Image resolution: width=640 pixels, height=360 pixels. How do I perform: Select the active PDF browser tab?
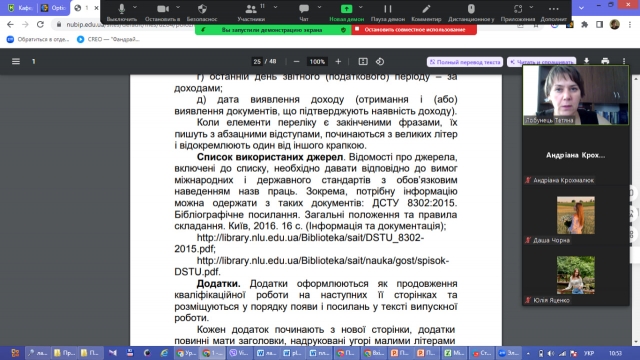tap(84, 8)
